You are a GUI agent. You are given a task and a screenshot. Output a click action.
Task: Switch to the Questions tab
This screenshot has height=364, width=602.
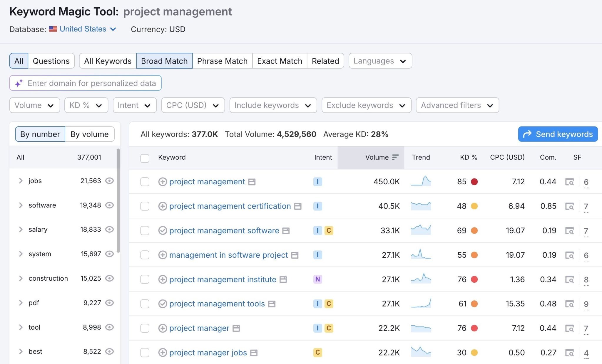51,61
